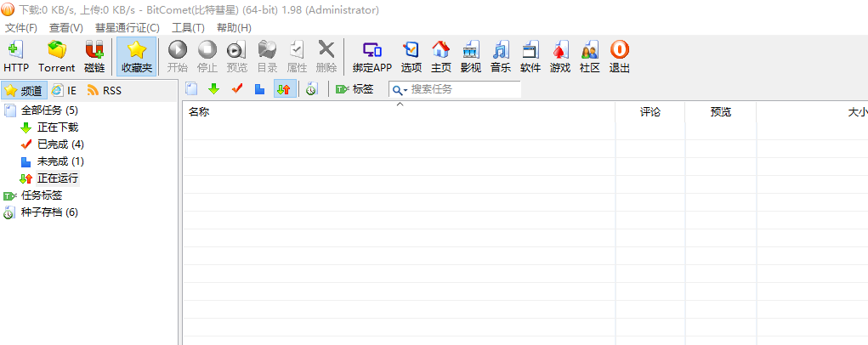This screenshot has height=345, width=868.
Task: Click the Start (开始) toolbar icon
Action: [178, 56]
